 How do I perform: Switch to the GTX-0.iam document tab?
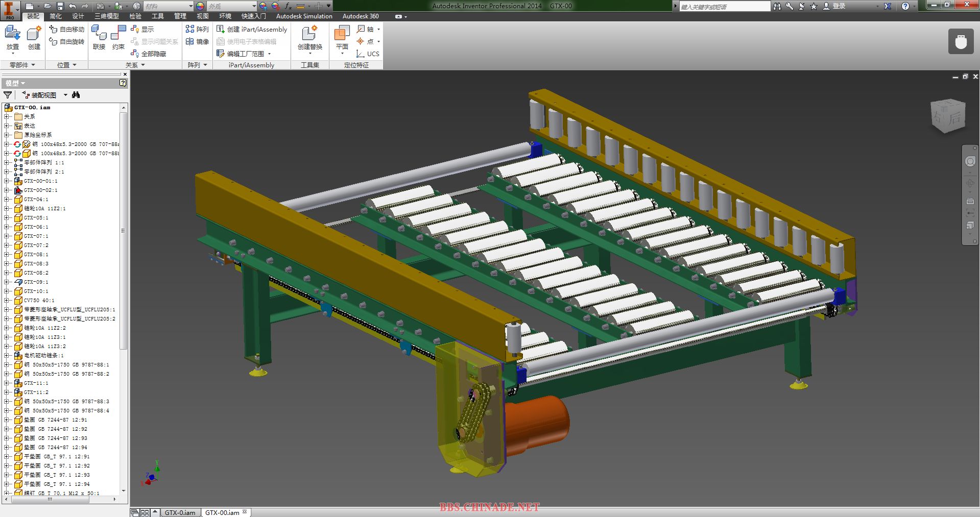[x=180, y=512]
